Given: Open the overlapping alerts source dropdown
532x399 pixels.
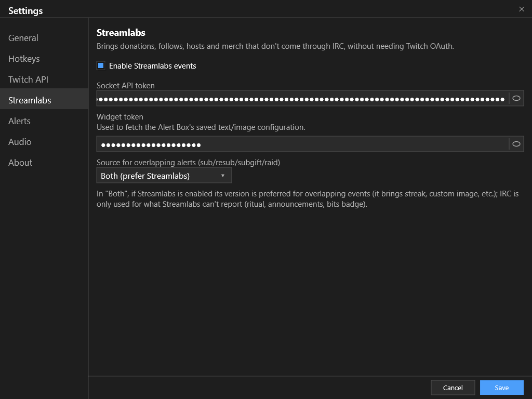Looking at the screenshot, I should point(164,176).
